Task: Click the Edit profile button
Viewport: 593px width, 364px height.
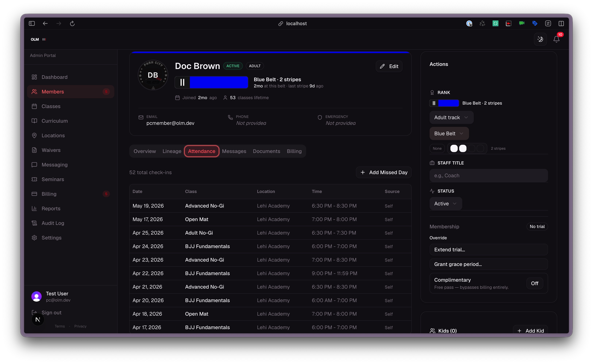Action: pyautogui.click(x=389, y=66)
